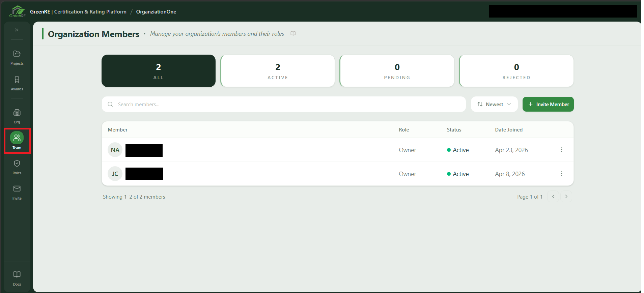Click the Organization Members heading
The height and width of the screenshot is (293, 644).
click(93, 34)
